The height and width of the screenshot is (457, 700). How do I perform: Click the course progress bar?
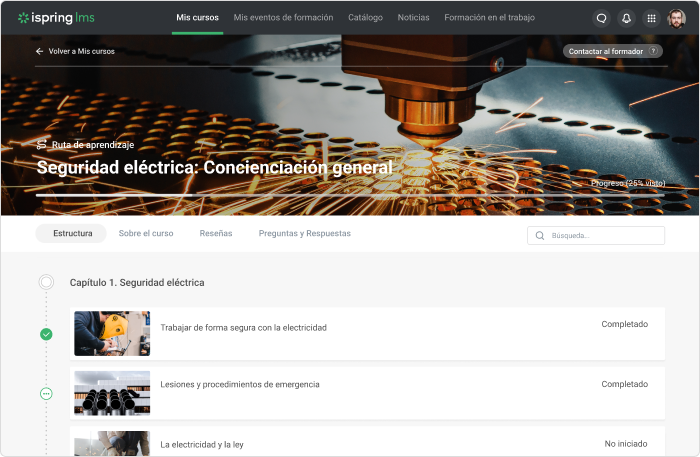(350, 195)
